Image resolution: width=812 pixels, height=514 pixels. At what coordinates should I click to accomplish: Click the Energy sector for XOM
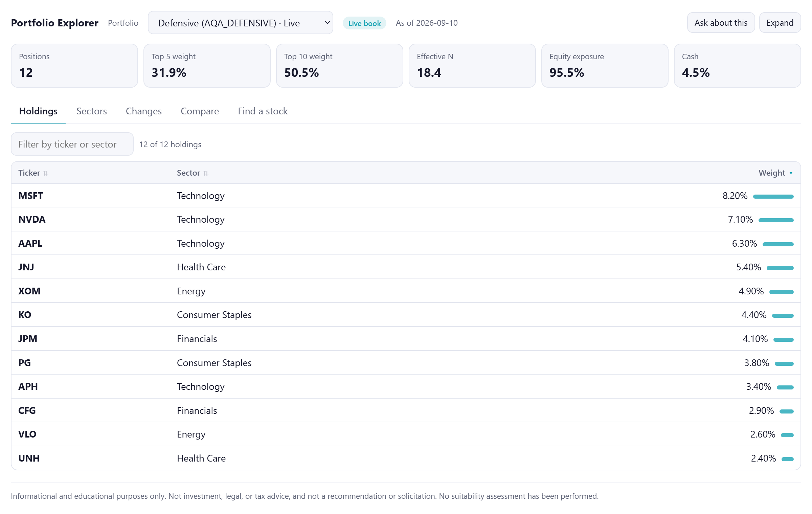[191, 291]
